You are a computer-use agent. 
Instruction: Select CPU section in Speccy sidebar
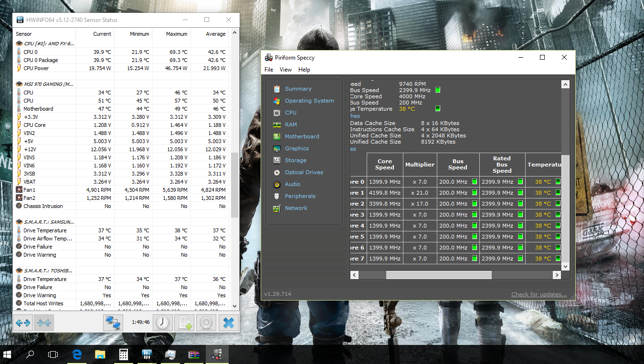[285, 113]
